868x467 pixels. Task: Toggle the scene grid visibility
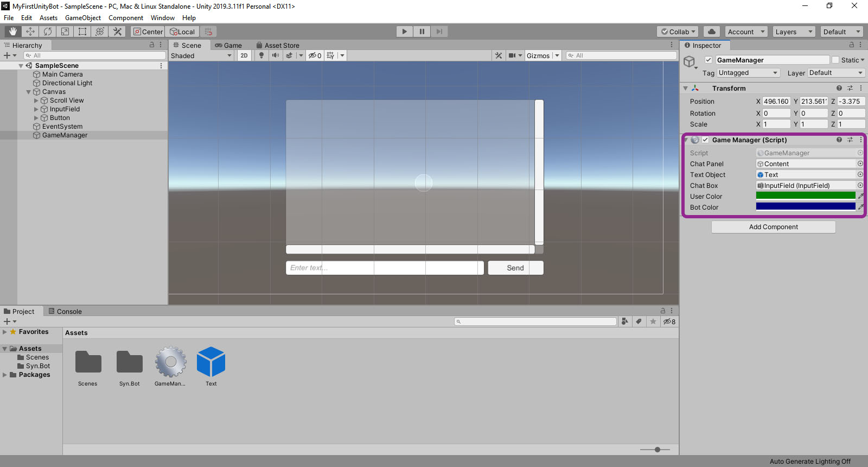330,55
